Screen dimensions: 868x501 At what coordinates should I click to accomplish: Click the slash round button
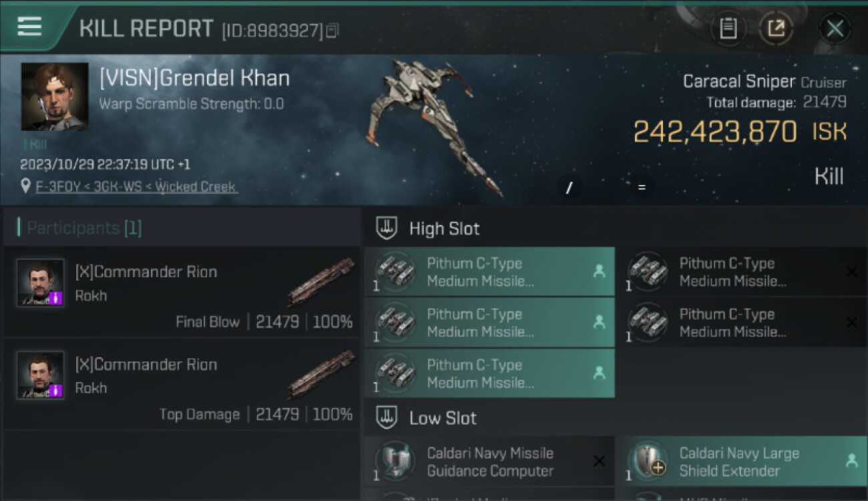570,188
